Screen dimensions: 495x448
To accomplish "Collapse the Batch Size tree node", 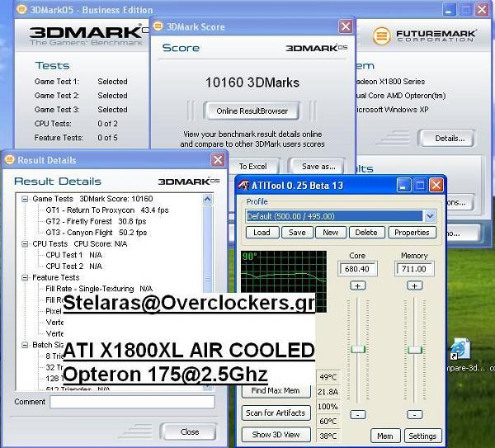I will tap(25, 345).
